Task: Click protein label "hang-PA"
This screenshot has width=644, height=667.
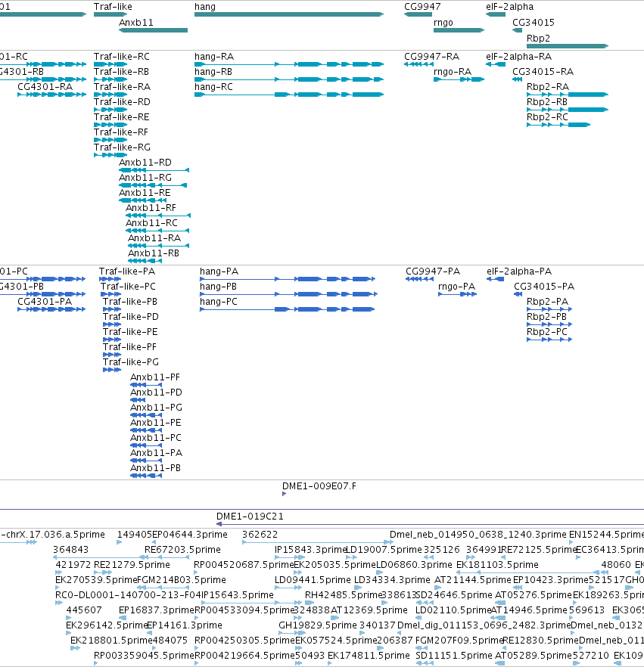Action: [219, 271]
